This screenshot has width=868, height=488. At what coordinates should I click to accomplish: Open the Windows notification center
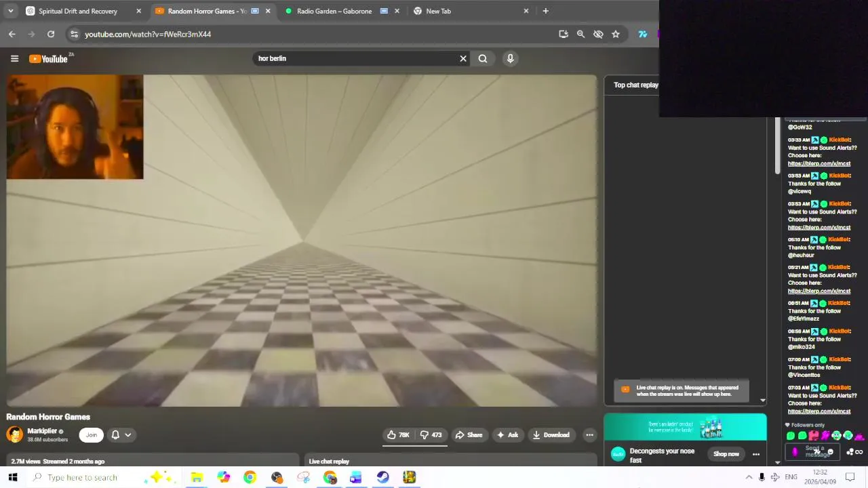850,477
